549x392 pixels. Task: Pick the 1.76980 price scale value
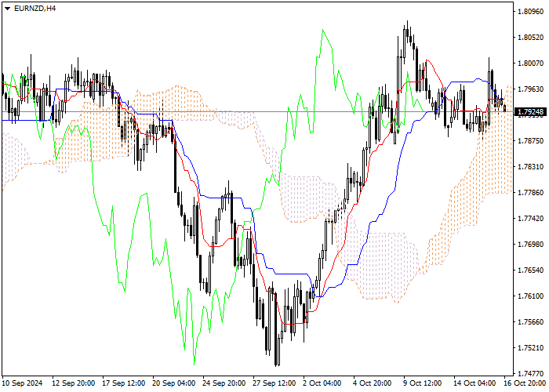coord(530,245)
